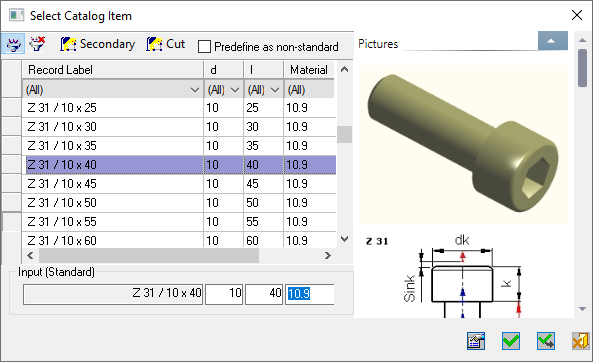Click the table's vertical scrollbar down arrow

[344, 239]
